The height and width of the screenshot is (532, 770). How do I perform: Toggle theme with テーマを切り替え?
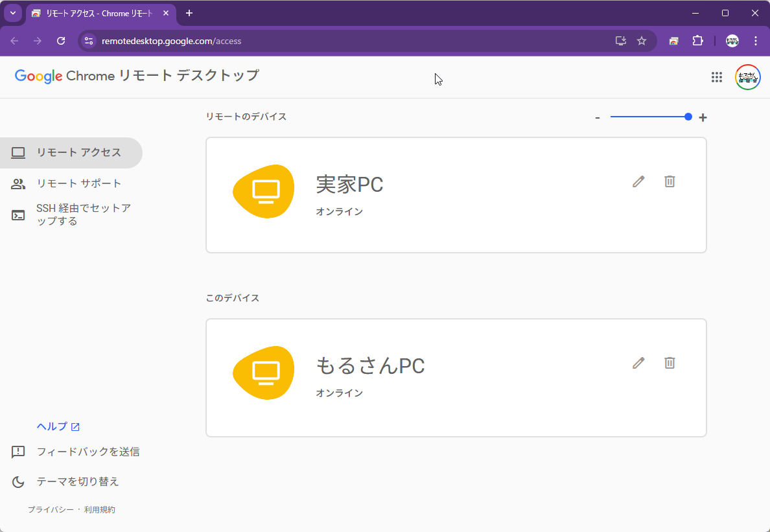[77, 481]
